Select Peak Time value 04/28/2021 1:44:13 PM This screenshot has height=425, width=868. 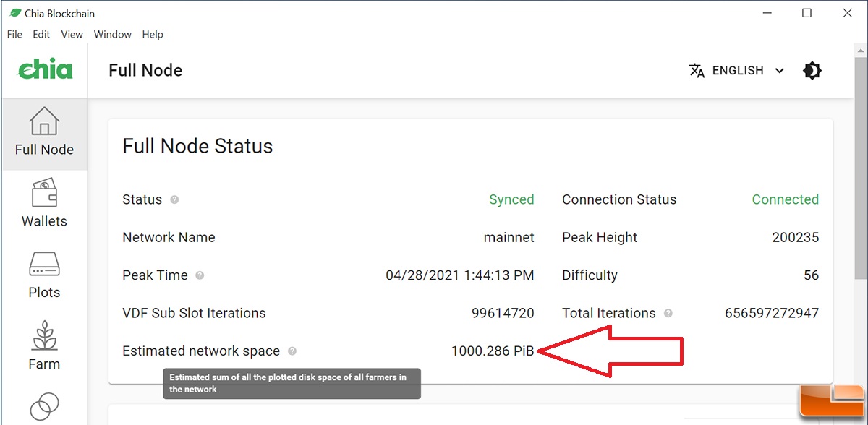click(460, 275)
